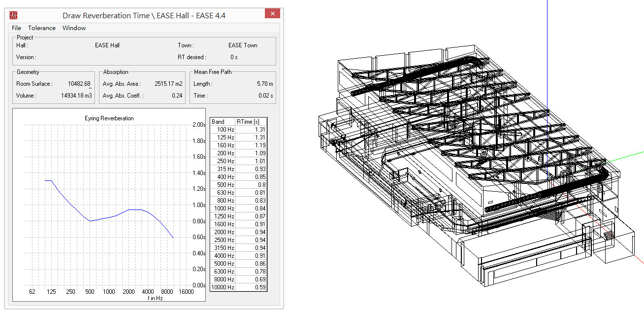Select the 1250 Hz band row
The height and width of the screenshot is (315, 644).
point(238,216)
